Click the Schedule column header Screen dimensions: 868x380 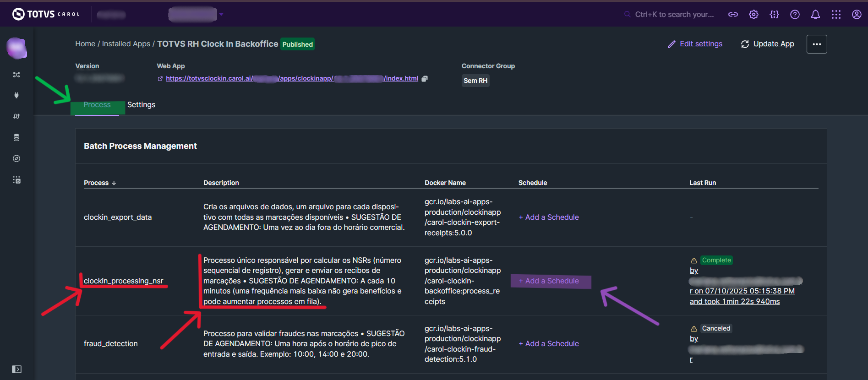533,183
